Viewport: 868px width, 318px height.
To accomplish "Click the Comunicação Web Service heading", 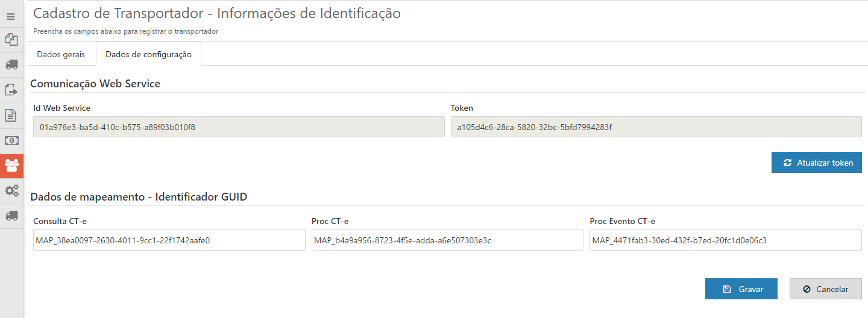I will click(95, 84).
